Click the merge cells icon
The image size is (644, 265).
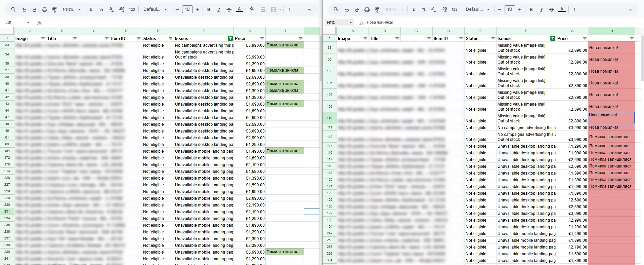tap(273, 10)
